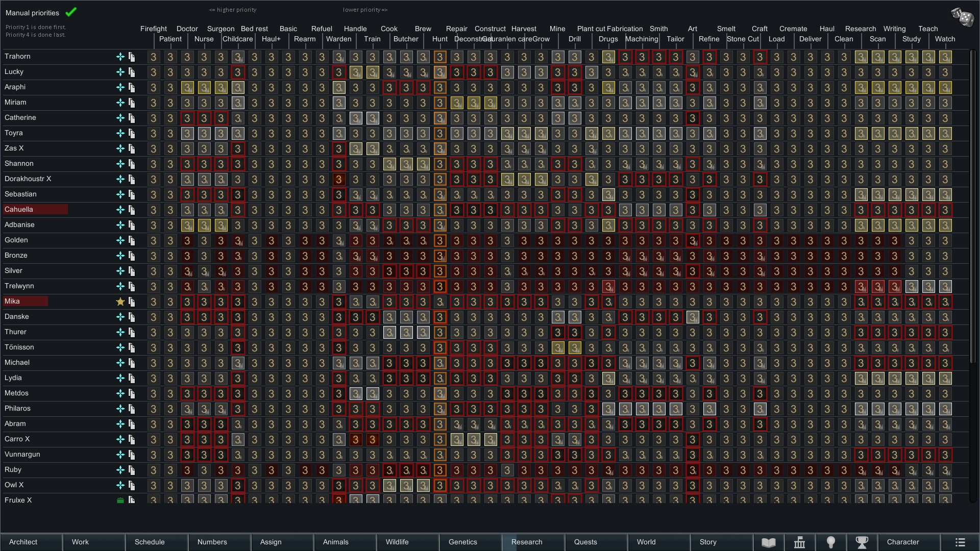
Task: Open the lightbulb ideology icon in the bottom bar
Action: point(831,542)
